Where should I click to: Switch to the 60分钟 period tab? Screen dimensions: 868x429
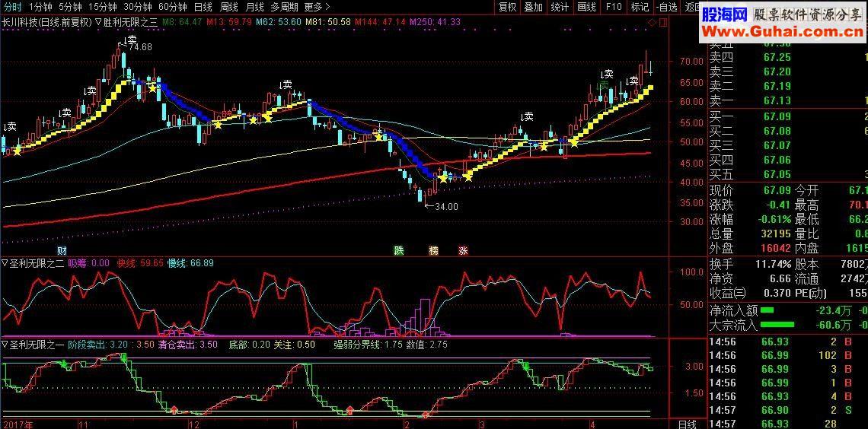pos(173,7)
